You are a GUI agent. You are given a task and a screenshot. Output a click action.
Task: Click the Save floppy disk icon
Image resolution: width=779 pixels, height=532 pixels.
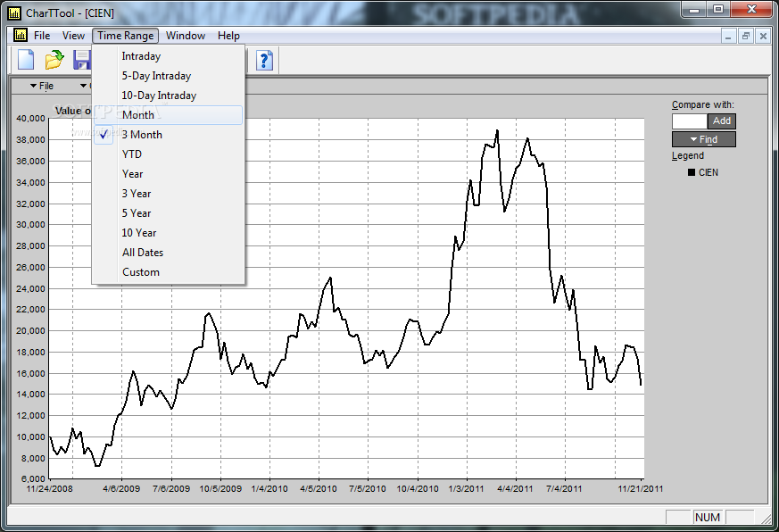pyautogui.click(x=82, y=60)
